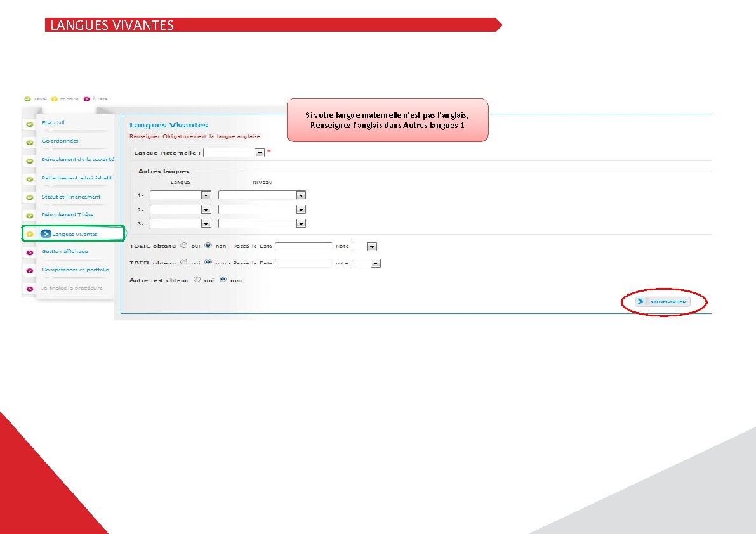The height and width of the screenshot is (534, 756).
Task: Open Langues vivantes section
Action: [x=75, y=234]
